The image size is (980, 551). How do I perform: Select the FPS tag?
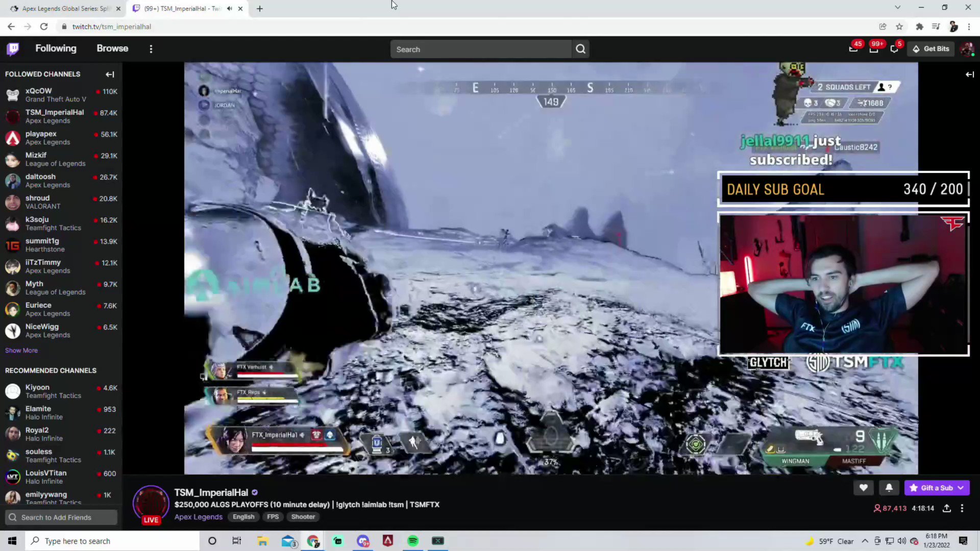pos(273,517)
